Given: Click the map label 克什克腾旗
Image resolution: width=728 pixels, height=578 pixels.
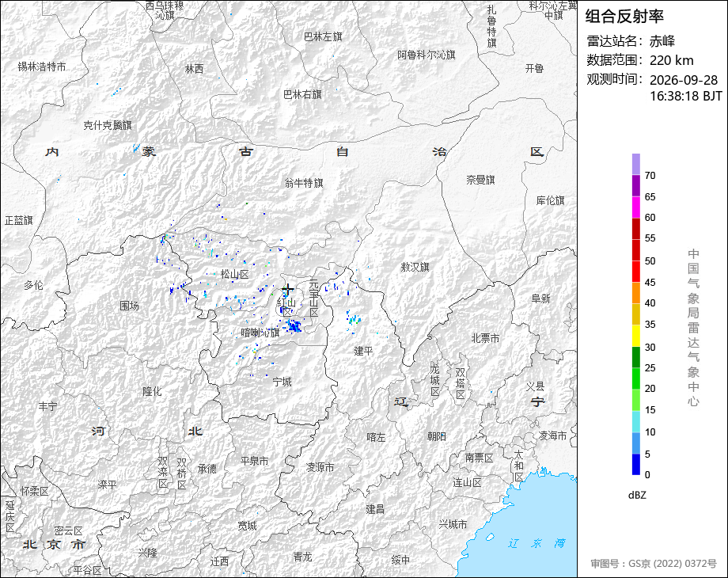Looking at the screenshot, I should click(108, 125).
